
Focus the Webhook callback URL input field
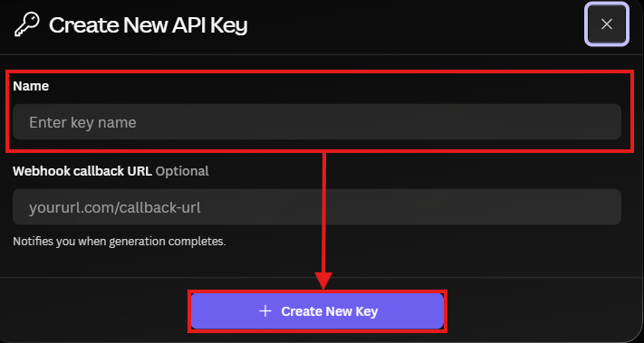(x=317, y=206)
